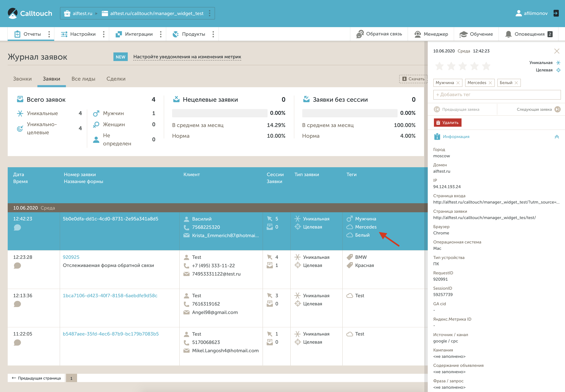The image size is (565, 392).
Task: Expand the Настройки three-dots menu
Action: (x=104, y=34)
